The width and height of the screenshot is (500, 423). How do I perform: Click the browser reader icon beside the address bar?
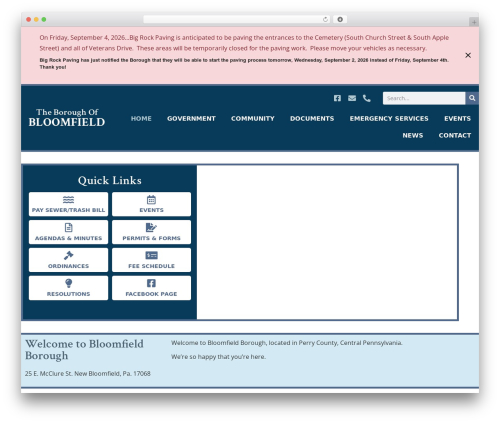(x=340, y=19)
